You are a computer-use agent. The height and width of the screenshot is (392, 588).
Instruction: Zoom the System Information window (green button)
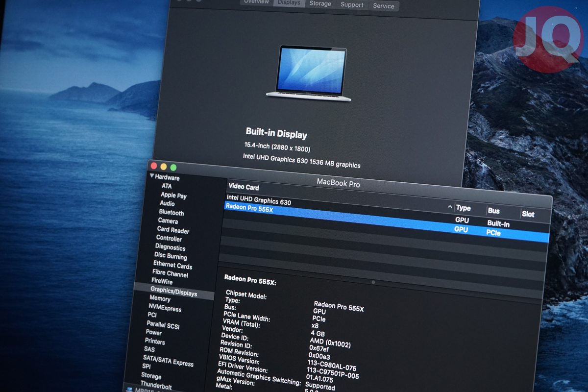click(x=173, y=168)
